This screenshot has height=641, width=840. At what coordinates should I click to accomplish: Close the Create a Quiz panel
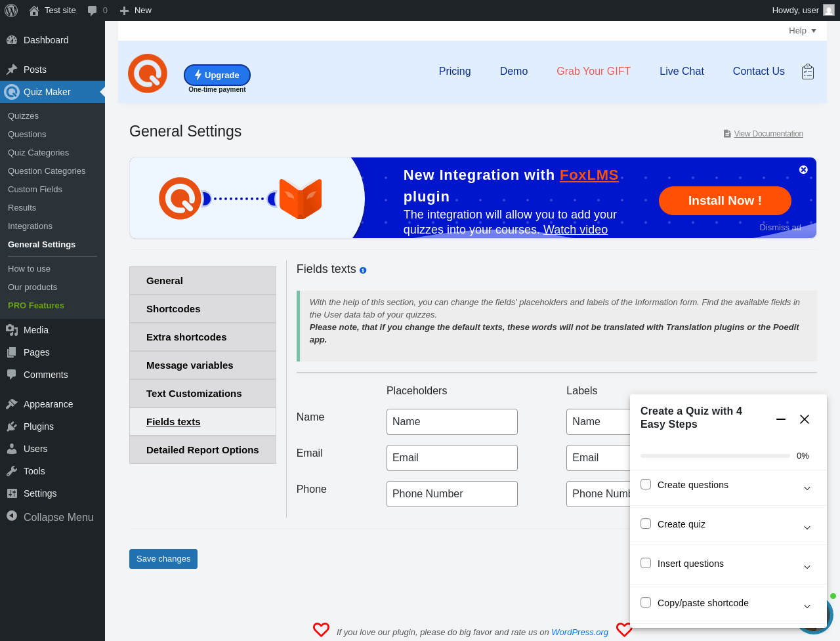(x=805, y=419)
